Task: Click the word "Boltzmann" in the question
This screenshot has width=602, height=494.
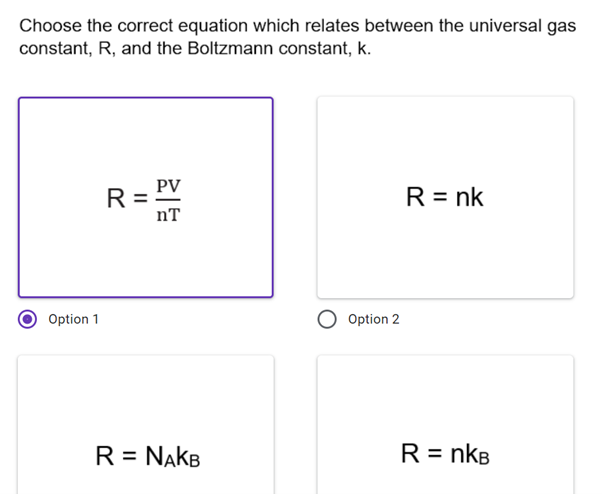Action: coord(230,48)
